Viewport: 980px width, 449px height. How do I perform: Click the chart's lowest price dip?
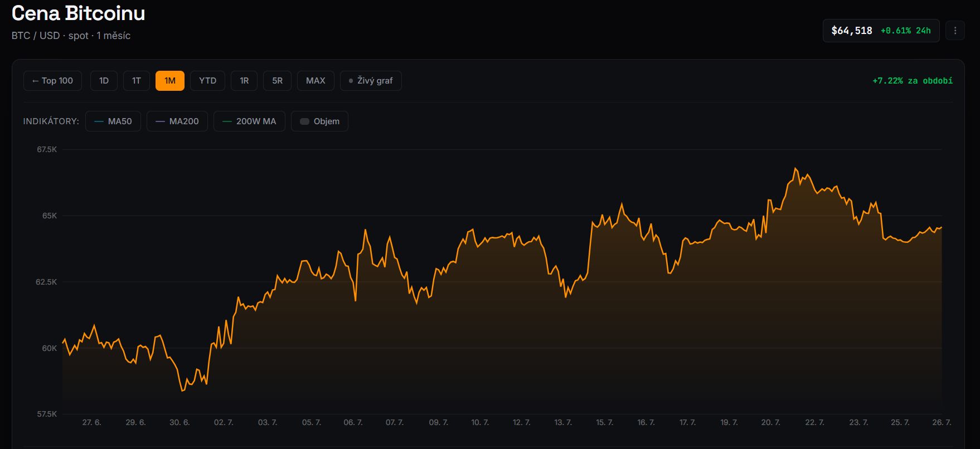(182, 391)
